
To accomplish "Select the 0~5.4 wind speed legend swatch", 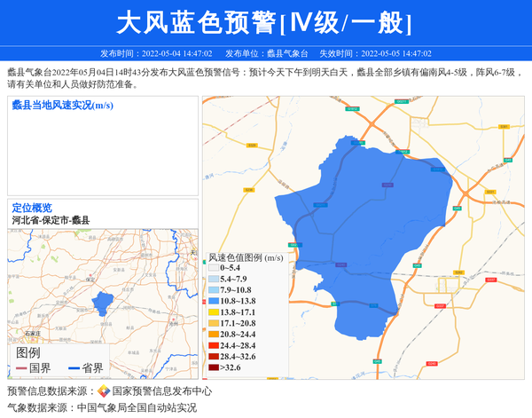I will click(x=214, y=267).
